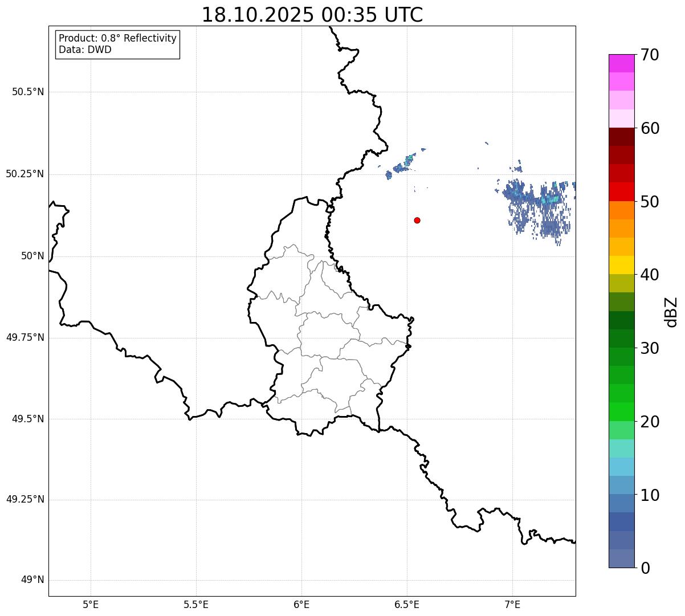Click the large radar echo cluster near 7°E

point(539,208)
